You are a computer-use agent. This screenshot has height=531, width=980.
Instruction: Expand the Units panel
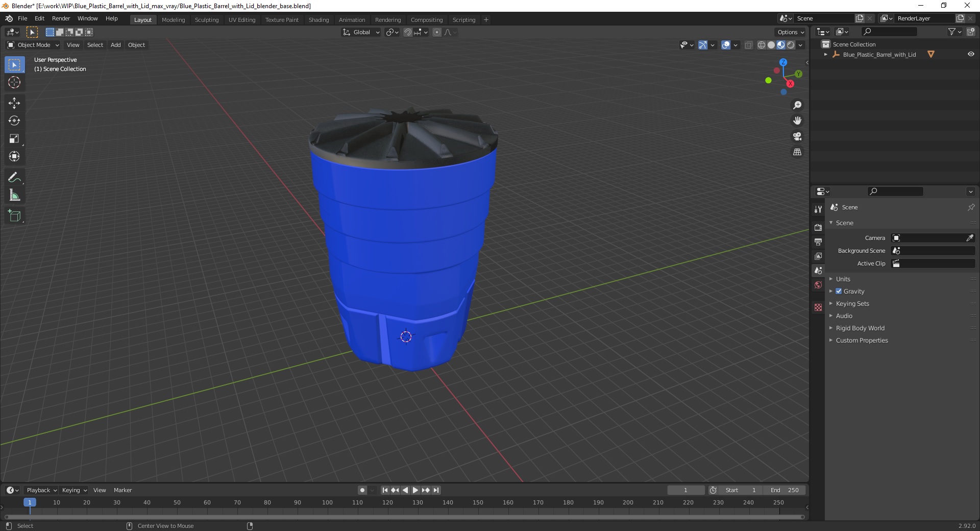pos(843,279)
